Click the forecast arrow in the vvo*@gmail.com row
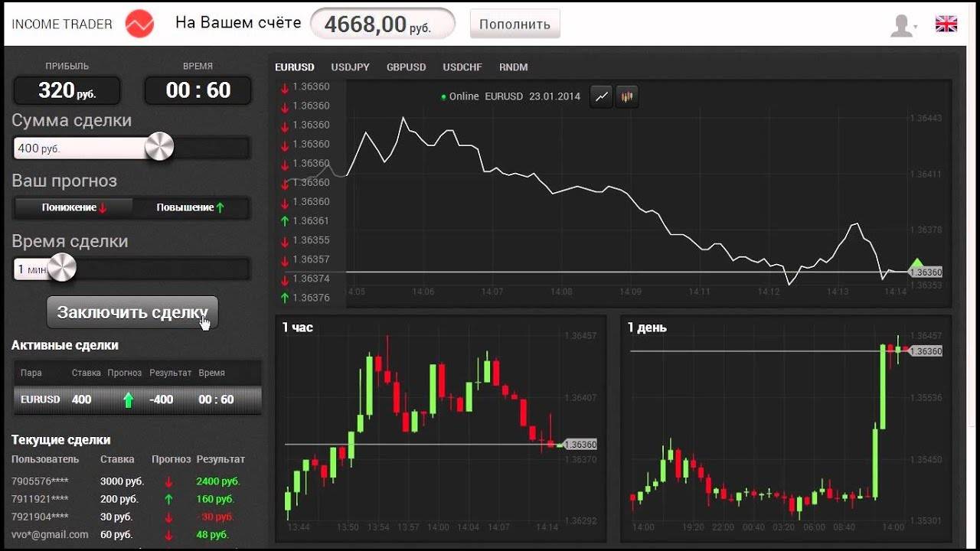This screenshot has height=551, width=980. pos(169,536)
